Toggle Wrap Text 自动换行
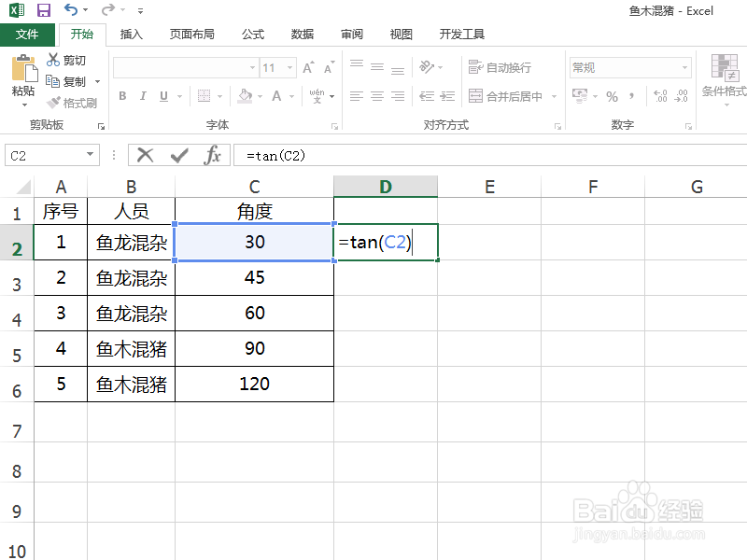 [x=500, y=67]
